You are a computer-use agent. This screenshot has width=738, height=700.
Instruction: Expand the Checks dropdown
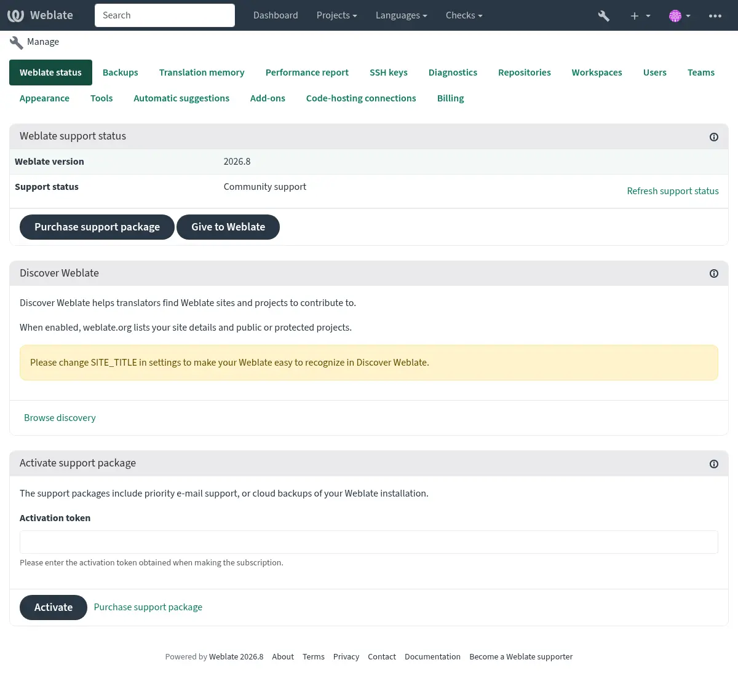point(464,15)
